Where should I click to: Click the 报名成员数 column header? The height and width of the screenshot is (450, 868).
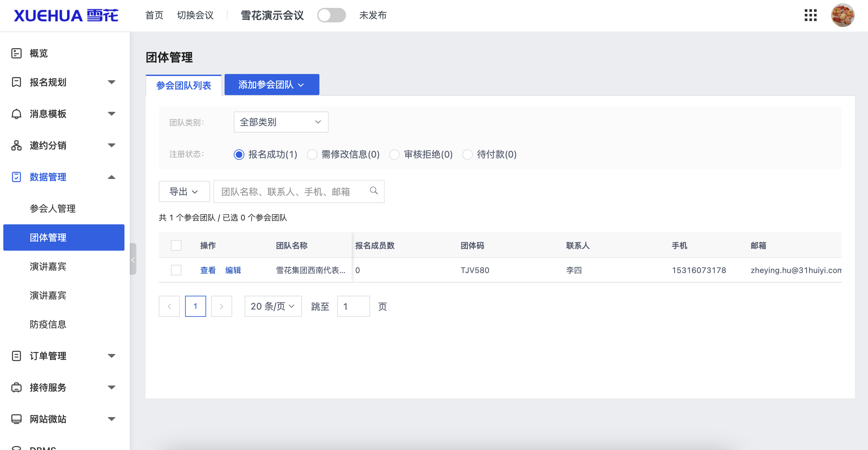tap(375, 245)
